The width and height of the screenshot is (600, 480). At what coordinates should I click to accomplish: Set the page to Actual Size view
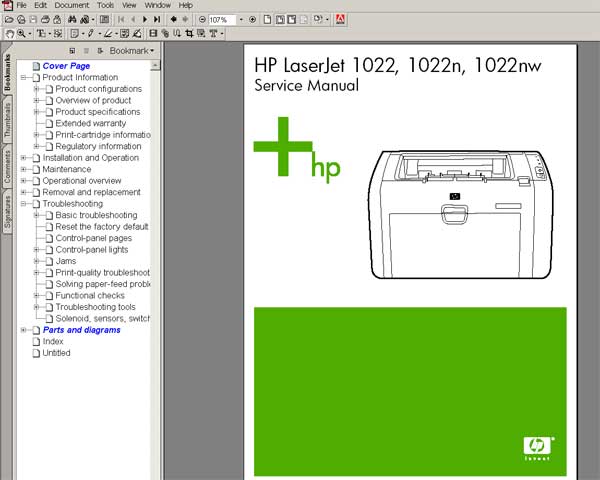click(x=267, y=20)
